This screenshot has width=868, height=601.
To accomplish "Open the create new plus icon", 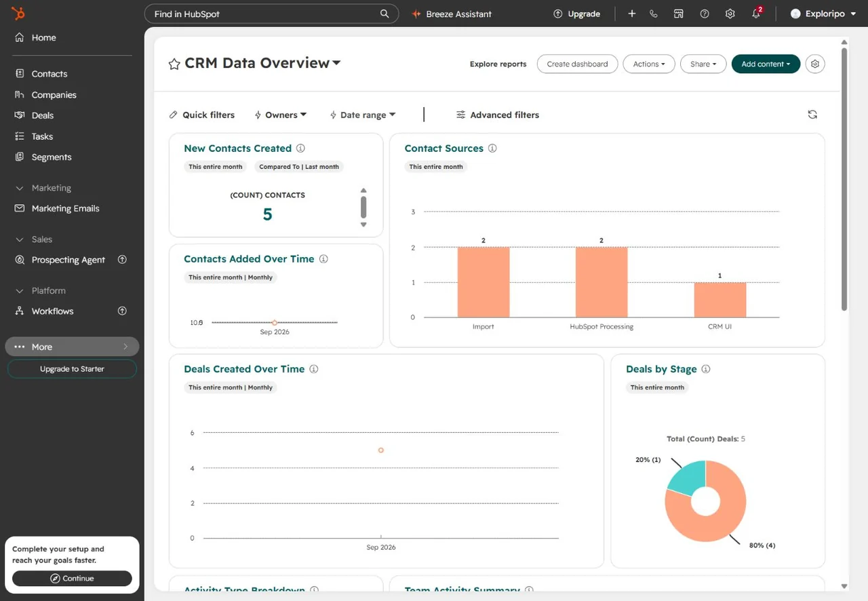I will (632, 14).
